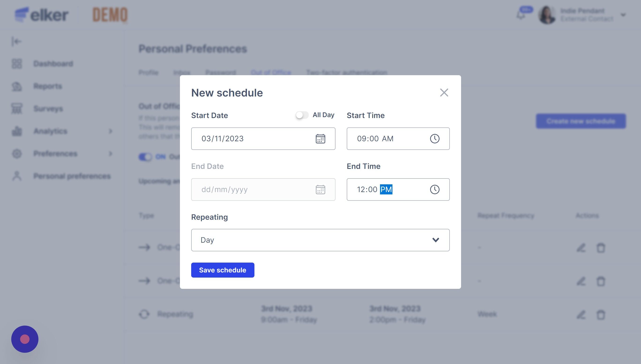Screen dimensions: 641x364
Task: Click the Start Time clock icon
Action: (435, 139)
